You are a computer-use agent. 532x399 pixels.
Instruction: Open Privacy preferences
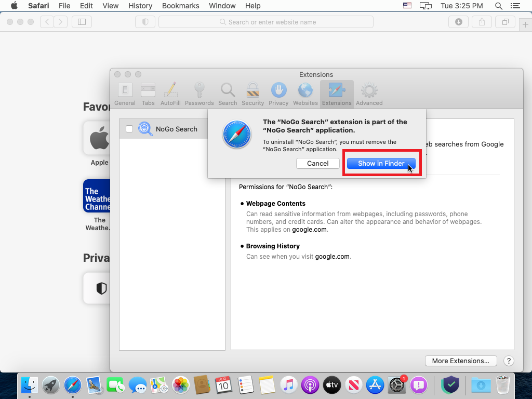tap(278, 94)
